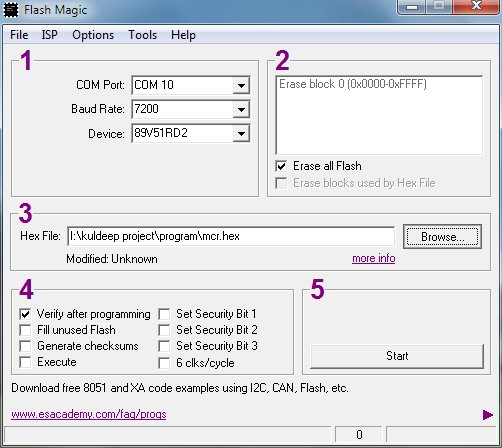Select Erase block 0 list entry
Viewport: 502px width, 448px height.
pyautogui.click(x=353, y=84)
